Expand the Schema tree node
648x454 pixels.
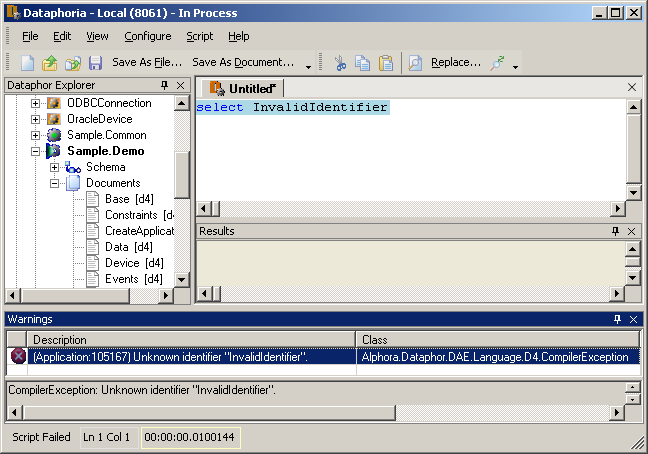pos(55,167)
